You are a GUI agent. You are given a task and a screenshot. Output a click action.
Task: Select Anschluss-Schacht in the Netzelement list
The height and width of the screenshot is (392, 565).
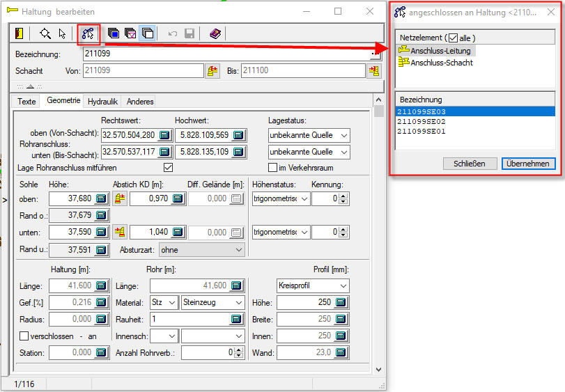coord(441,63)
